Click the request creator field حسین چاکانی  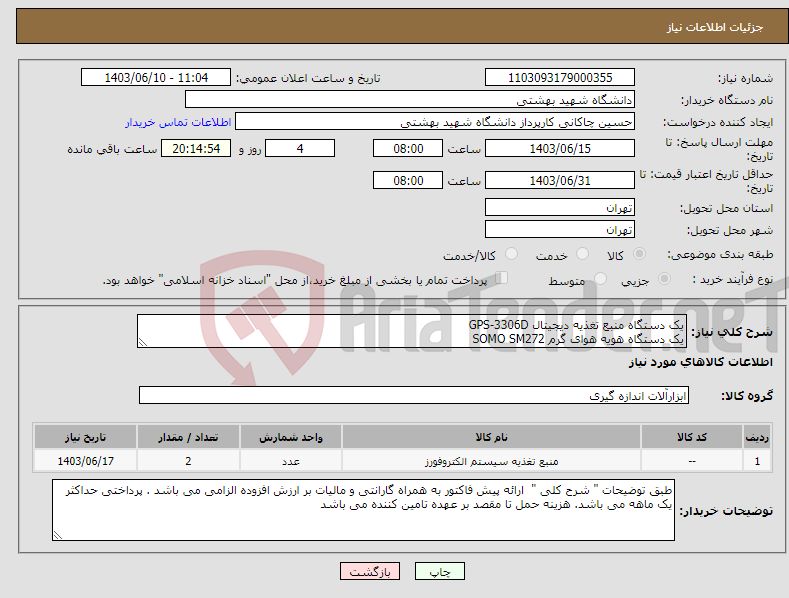[x=435, y=121]
